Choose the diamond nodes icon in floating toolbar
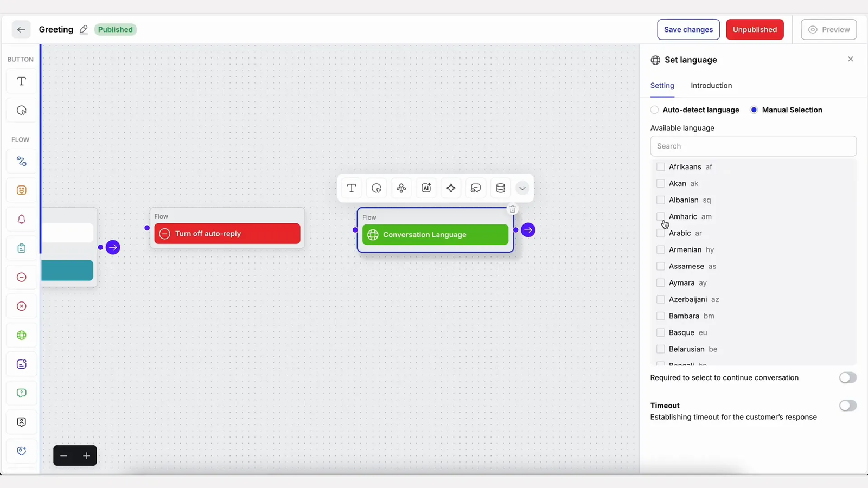Screen dimensions: 868x488 click(451, 188)
